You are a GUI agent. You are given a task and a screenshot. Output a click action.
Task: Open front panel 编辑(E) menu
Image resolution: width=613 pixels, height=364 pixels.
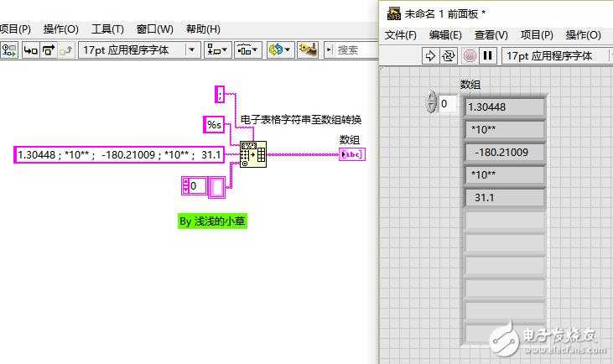pos(445,35)
